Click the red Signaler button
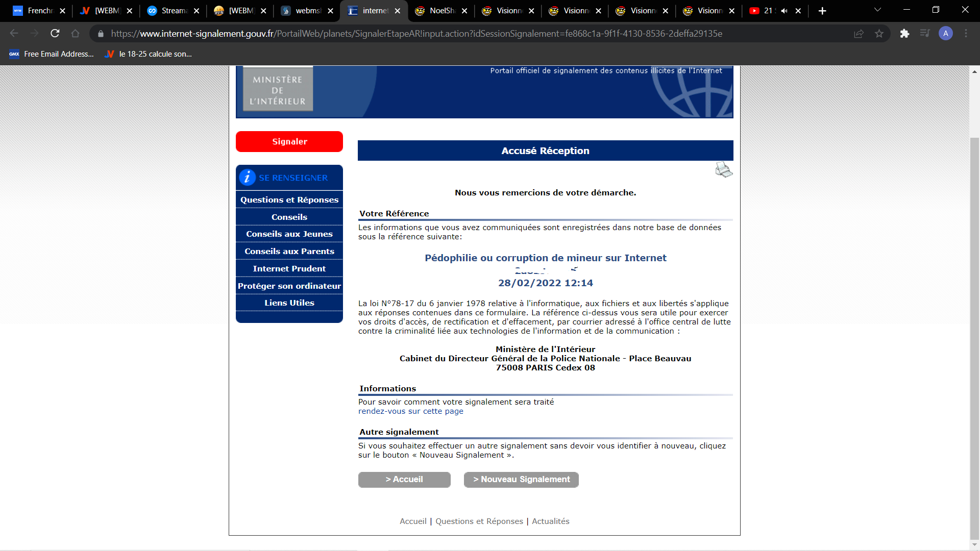980x551 pixels. tap(289, 141)
